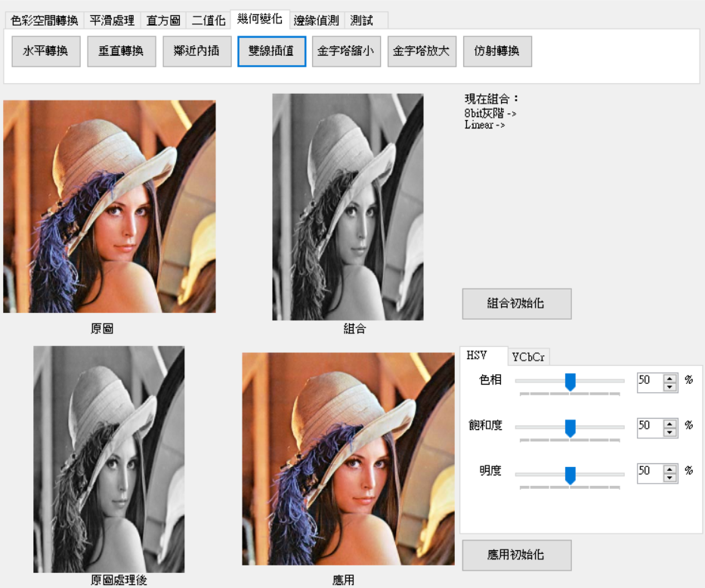The image size is (705, 588).
Task: Increase 飽和度 value with up arrow
Action: pyautogui.click(x=670, y=423)
